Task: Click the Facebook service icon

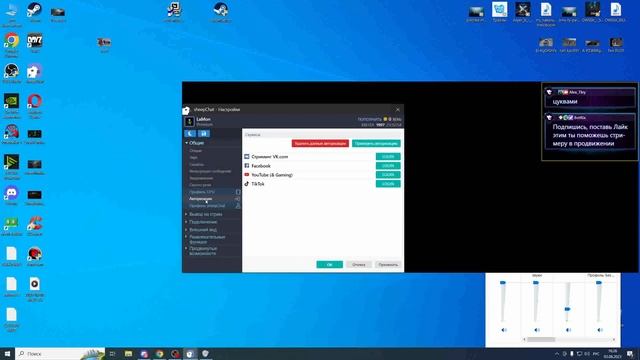Action: (x=247, y=166)
